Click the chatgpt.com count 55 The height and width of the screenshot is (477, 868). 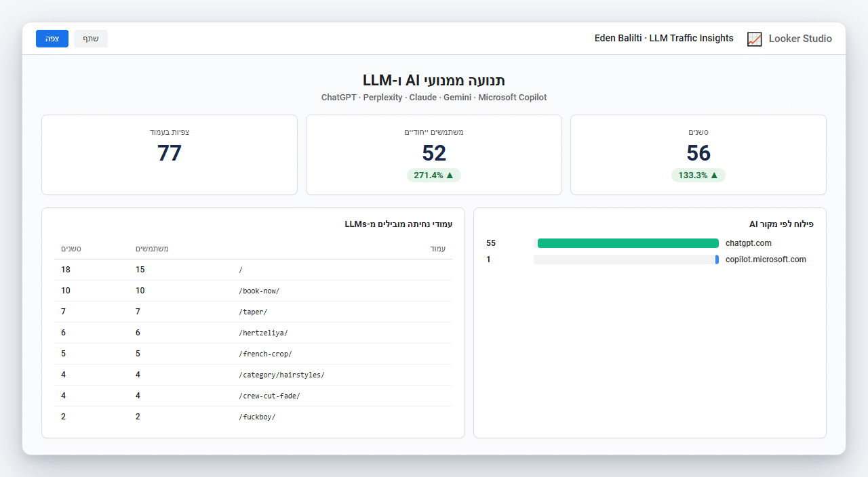(491, 243)
